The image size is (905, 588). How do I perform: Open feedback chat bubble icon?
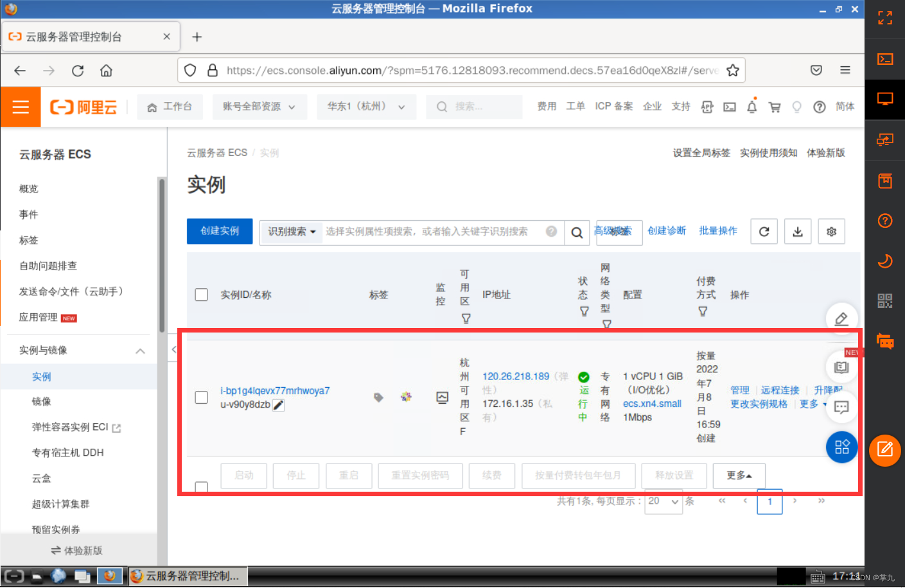pos(841,407)
